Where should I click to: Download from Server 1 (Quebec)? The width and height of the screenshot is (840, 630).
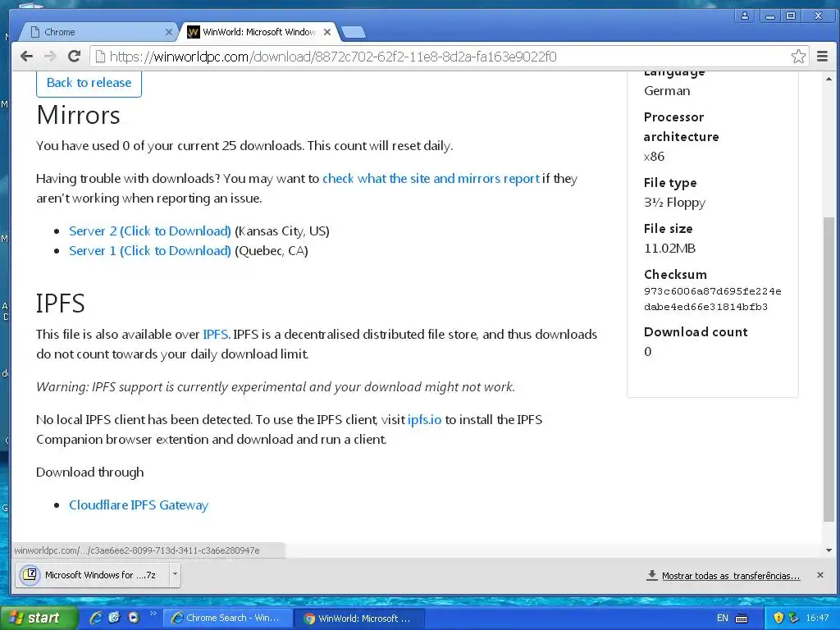coord(150,251)
